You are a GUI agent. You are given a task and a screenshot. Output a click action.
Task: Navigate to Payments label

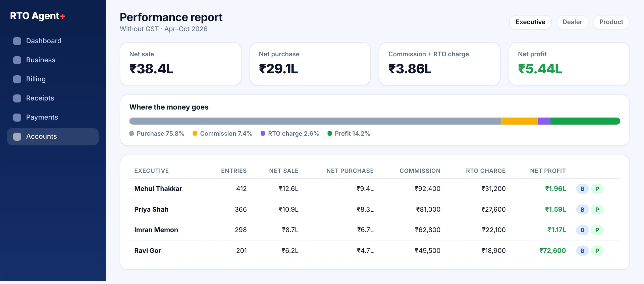[42, 117]
